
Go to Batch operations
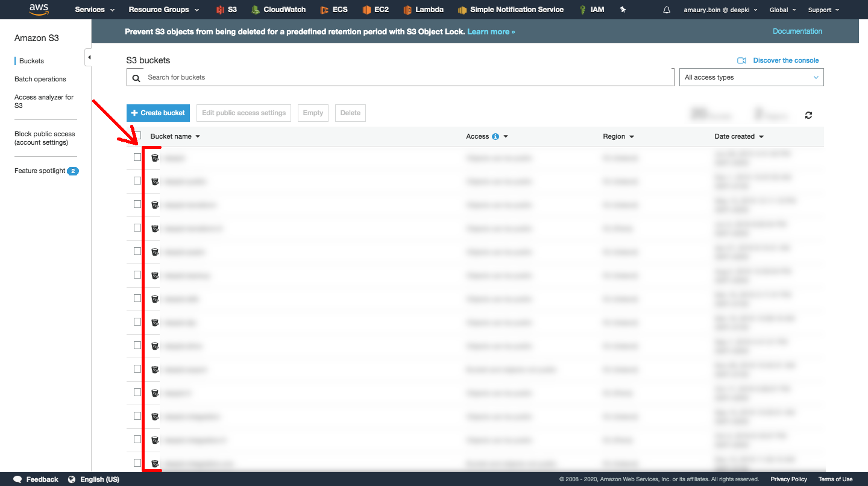(x=40, y=79)
